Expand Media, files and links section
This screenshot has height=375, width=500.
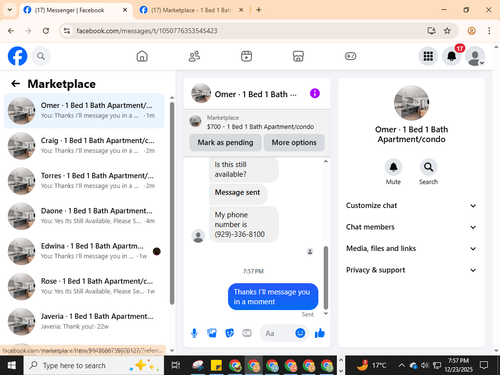click(x=411, y=249)
